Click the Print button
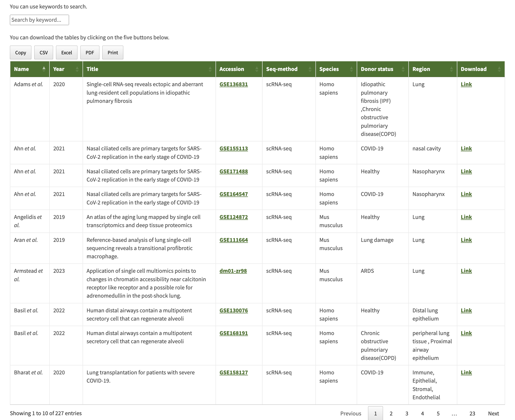 [113, 53]
